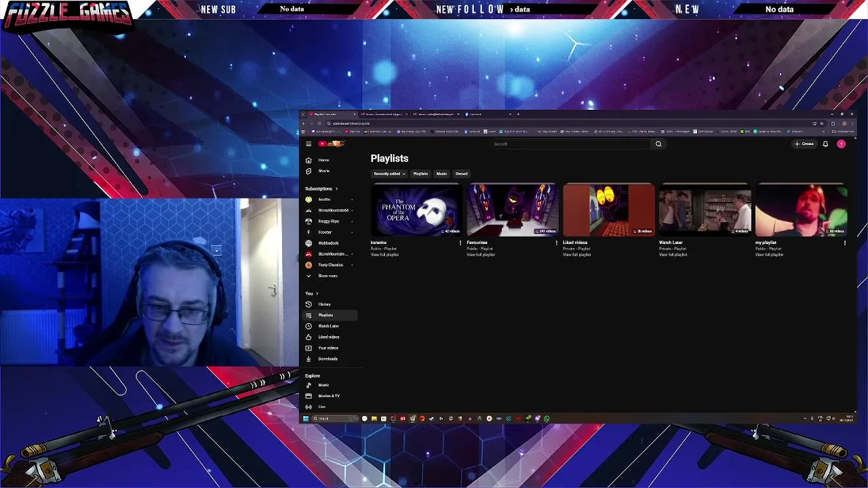Click the search magnifier button
Screen dimensions: 868x488
pyautogui.click(x=658, y=144)
